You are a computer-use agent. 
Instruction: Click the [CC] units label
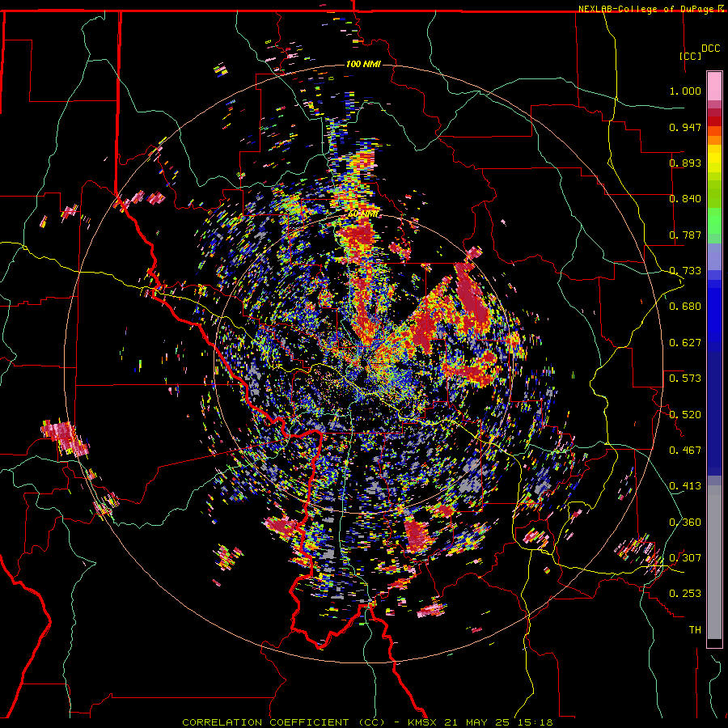pyautogui.click(x=691, y=56)
